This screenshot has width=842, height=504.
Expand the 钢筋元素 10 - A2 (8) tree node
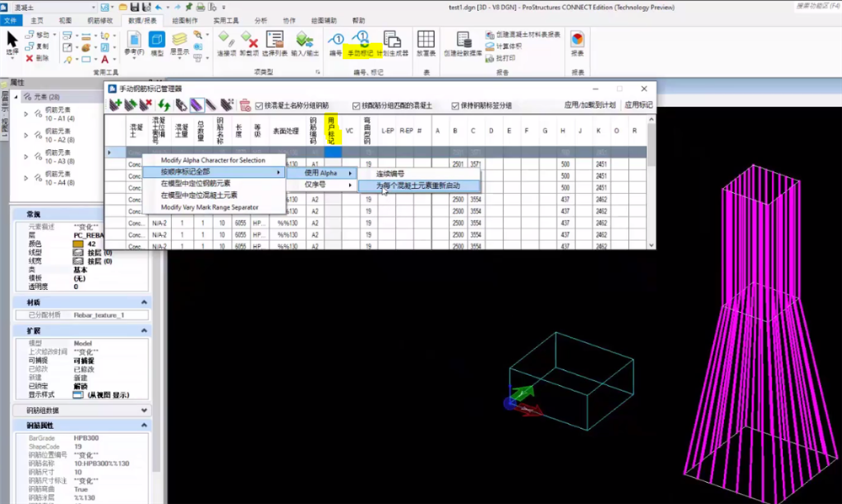click(26, 135)
